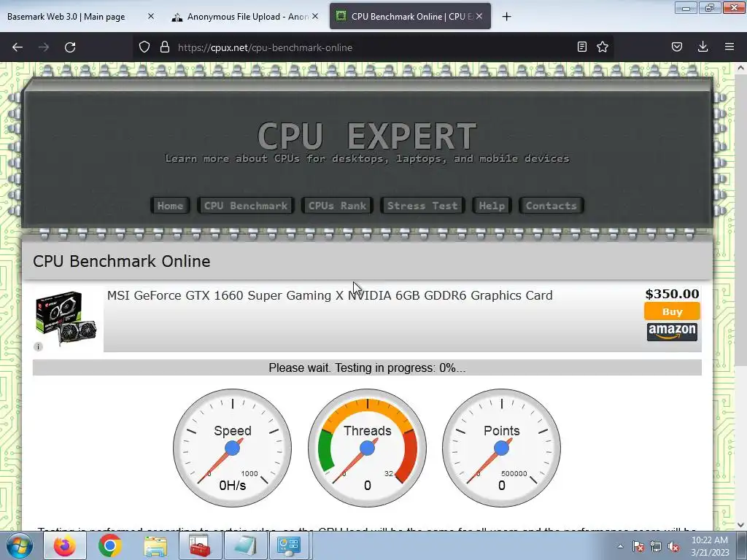Click the CPU EXPERT site title
This screenshot has width=747, height=560.
[367, 136]
